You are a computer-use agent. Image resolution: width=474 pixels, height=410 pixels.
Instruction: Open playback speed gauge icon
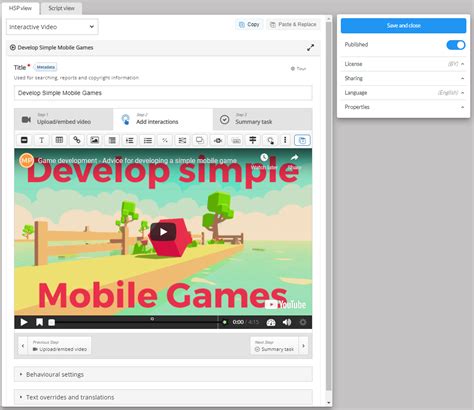point(271,322)
